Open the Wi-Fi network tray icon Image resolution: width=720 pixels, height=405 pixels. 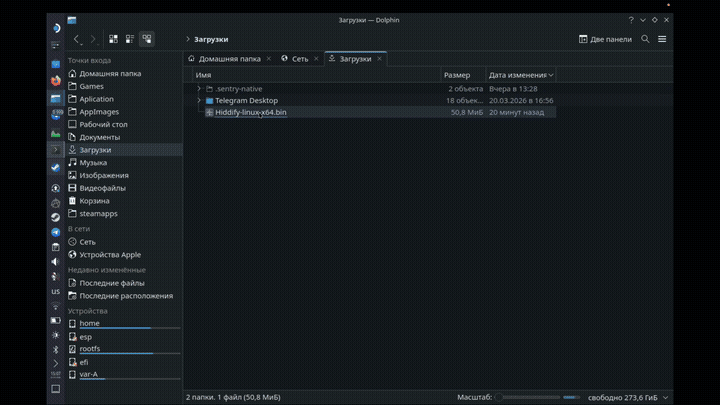coord(56,306)
